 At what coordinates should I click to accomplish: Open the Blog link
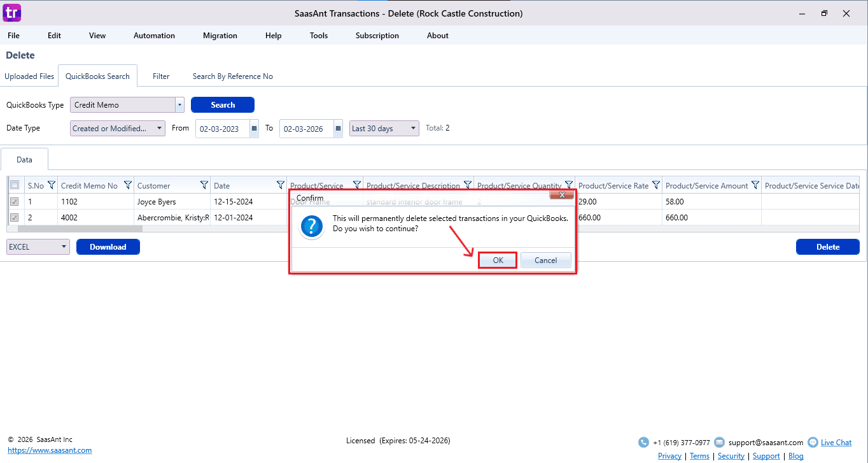point(796,456)
